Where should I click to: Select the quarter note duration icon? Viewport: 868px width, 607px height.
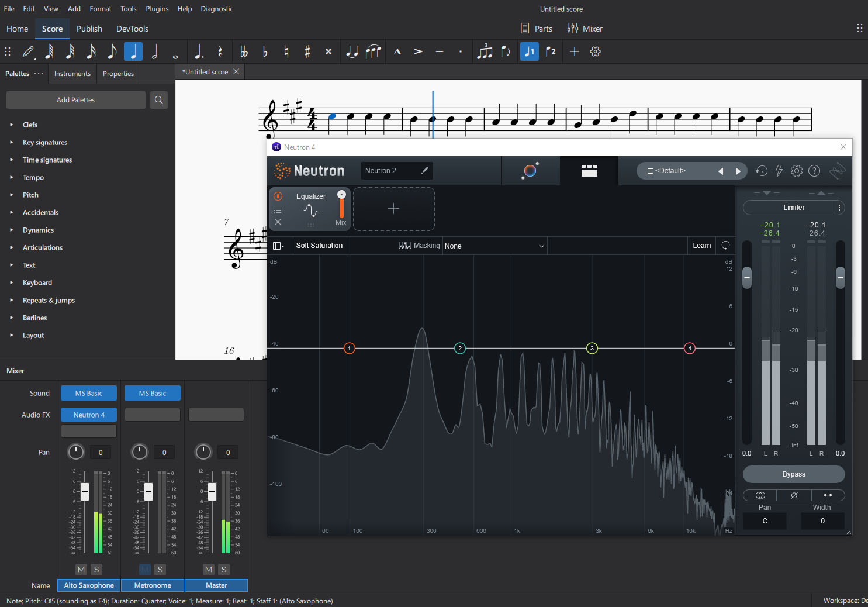coord(133,51)
